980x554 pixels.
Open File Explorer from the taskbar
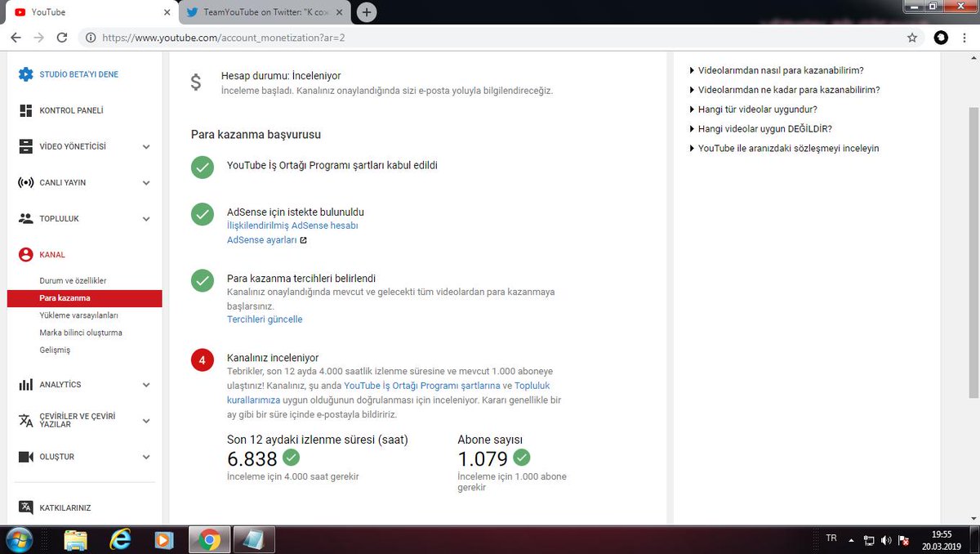point(75,539)
